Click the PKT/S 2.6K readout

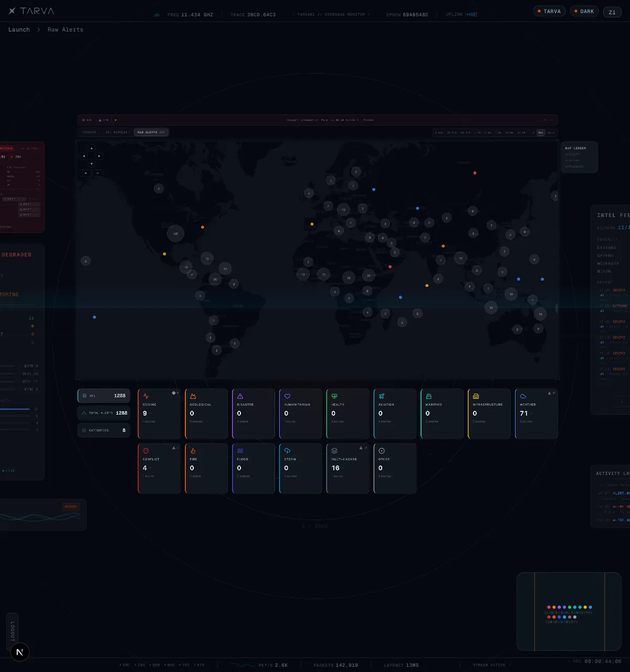click(x=273, y=665)
